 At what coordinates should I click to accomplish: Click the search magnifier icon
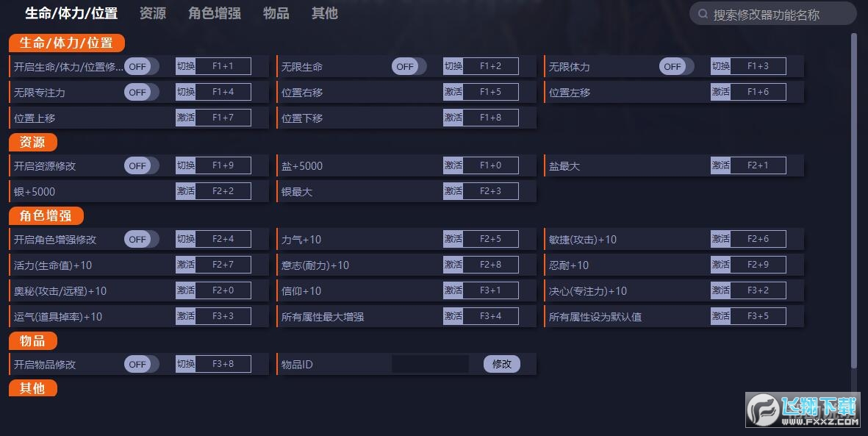tap(703, 14)
